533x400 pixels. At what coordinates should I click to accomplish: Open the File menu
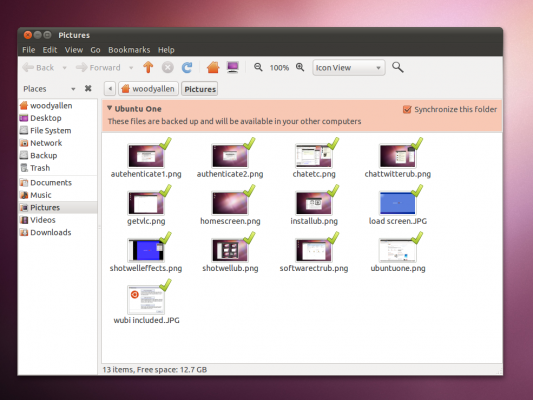click(x=29, y=50)
